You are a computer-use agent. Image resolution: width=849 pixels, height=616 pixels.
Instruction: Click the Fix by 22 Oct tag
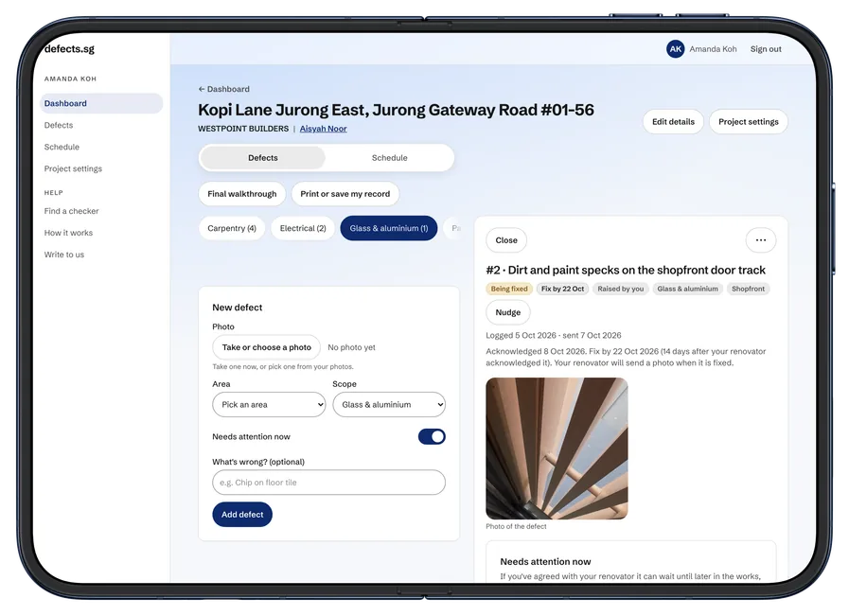(562, 289)
